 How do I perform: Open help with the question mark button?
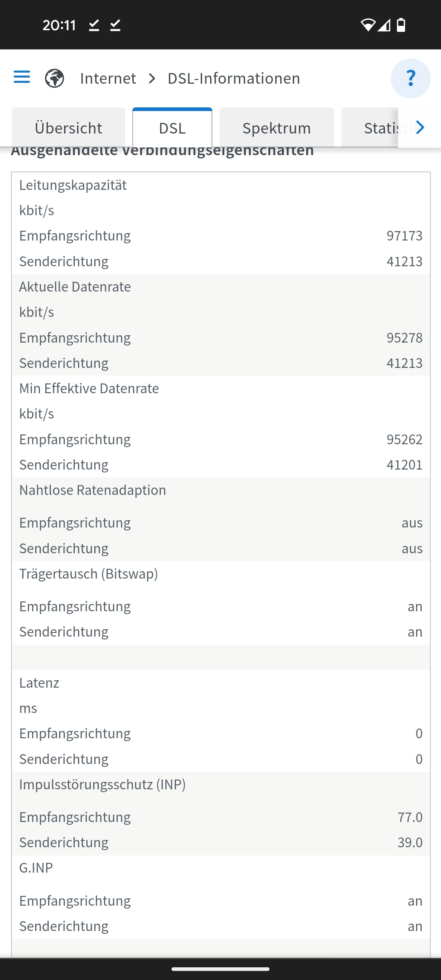(x=410, y=78)
